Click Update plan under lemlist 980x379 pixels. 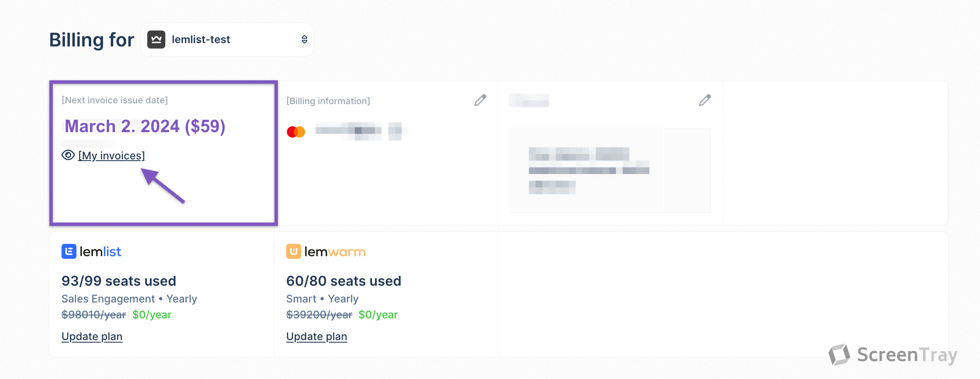[x=92, y=336]
